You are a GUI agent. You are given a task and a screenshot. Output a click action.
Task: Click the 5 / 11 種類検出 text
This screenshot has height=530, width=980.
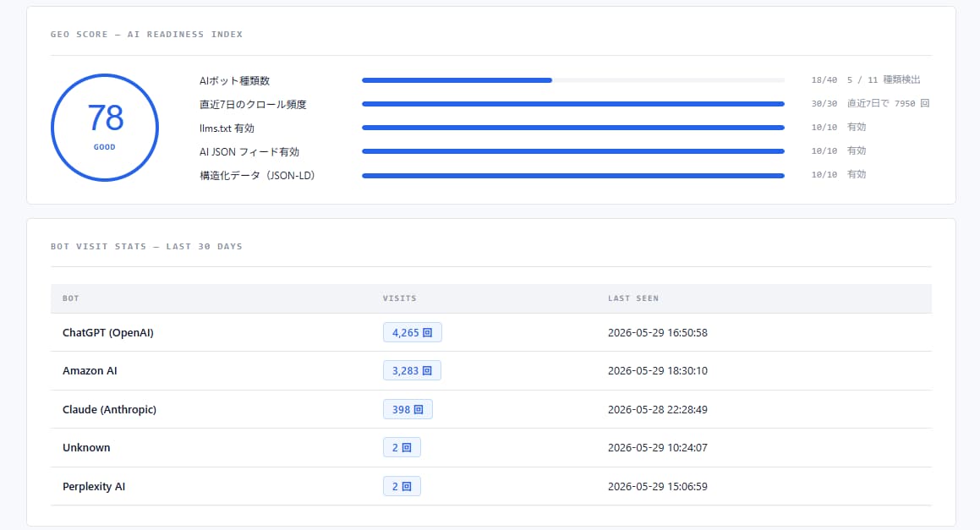tap(884, 79)
